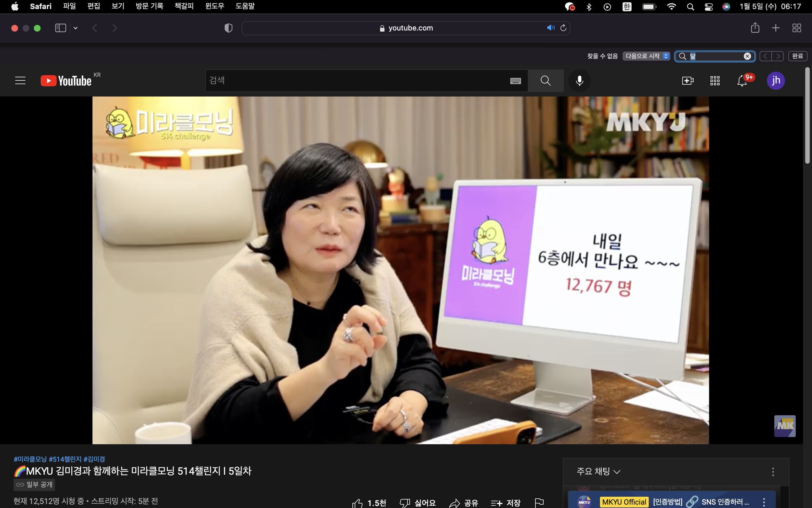This screenshot has height=508, width=812.
Task: Open the 편집 menu
Action: click(94, 6)
